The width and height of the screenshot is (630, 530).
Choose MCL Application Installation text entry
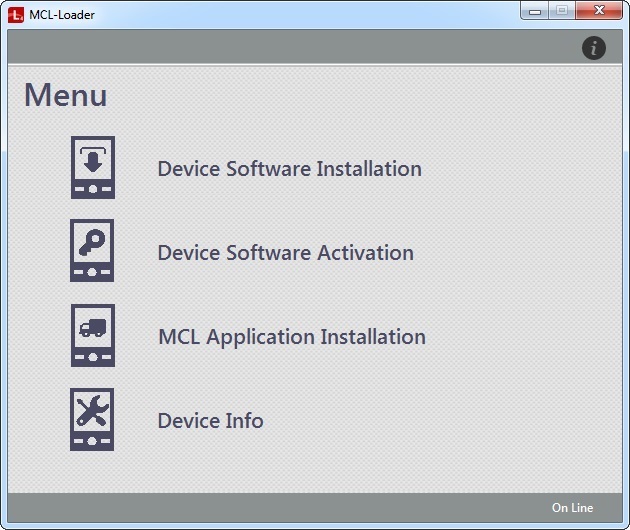point(291,337)
